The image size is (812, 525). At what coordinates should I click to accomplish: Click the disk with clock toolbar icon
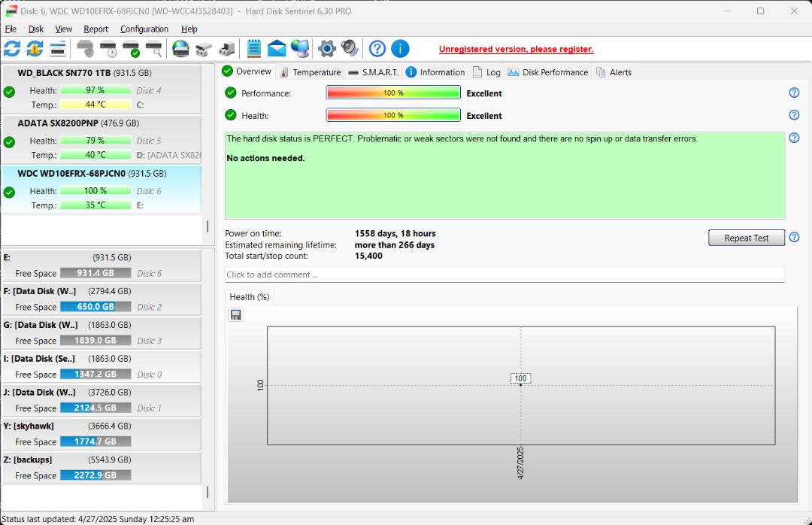[108, 49]
